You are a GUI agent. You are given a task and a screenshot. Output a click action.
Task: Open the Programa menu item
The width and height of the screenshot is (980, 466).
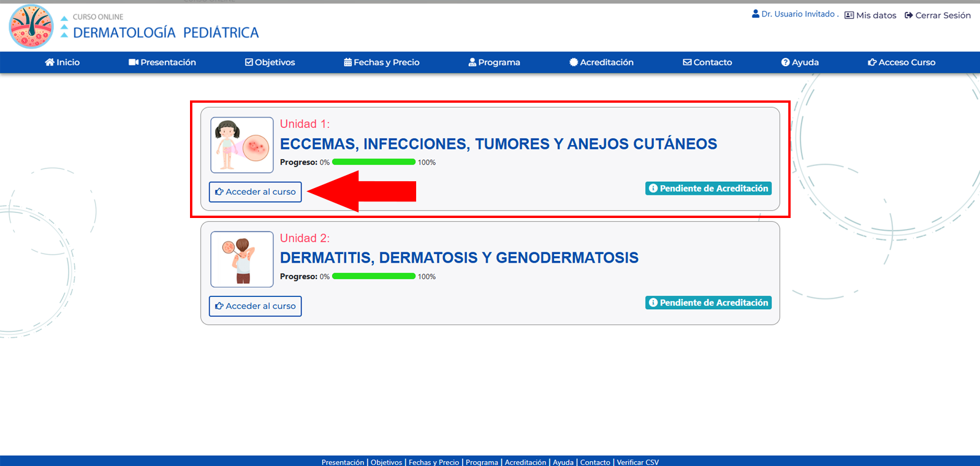point(495,62)
